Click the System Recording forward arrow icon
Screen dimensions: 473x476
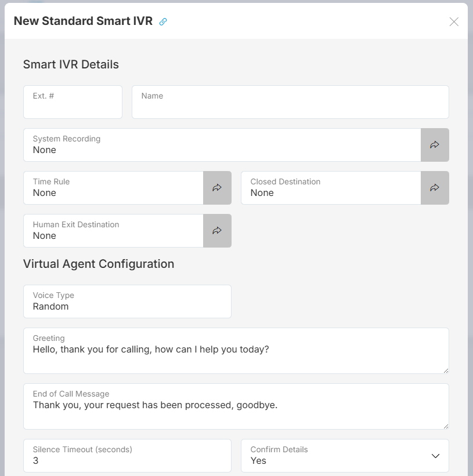pyautogui.click(x=435, y=145)
